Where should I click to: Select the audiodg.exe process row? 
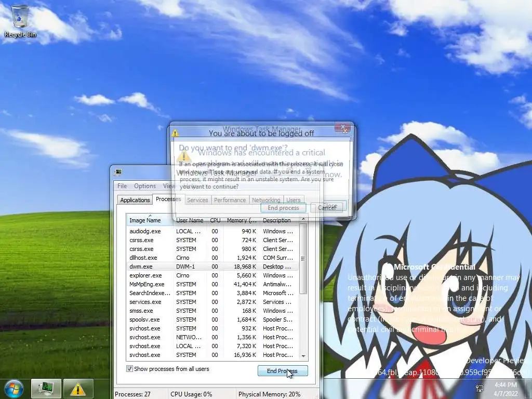[x=212, y=231]
